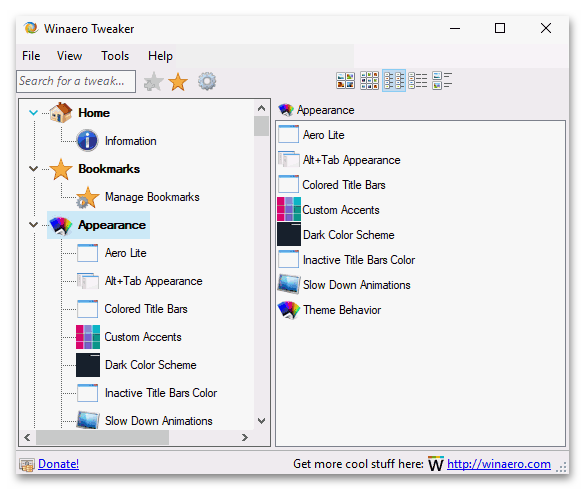
Task: Click Aero Lite icon in right pane
Action: (x=288, y=134)
